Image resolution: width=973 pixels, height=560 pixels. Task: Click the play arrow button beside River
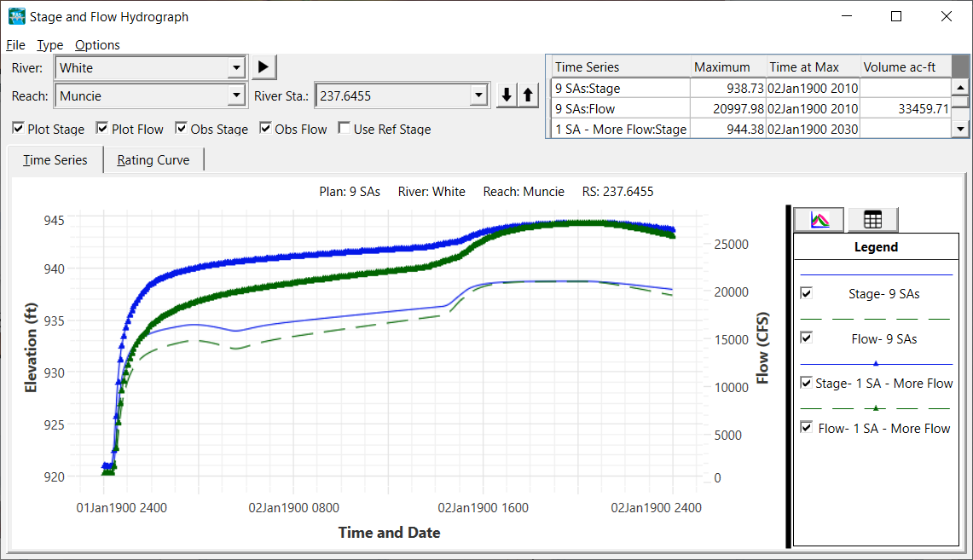click(x=264, y=67)
